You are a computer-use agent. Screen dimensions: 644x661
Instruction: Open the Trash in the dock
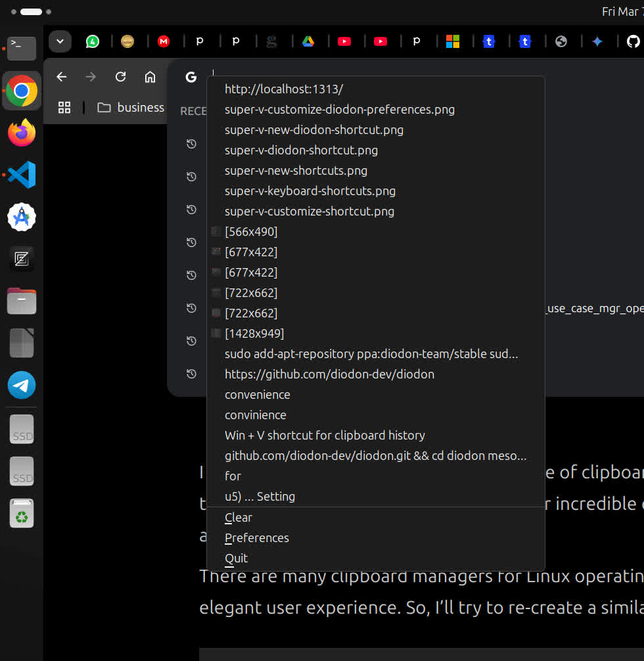22,513
